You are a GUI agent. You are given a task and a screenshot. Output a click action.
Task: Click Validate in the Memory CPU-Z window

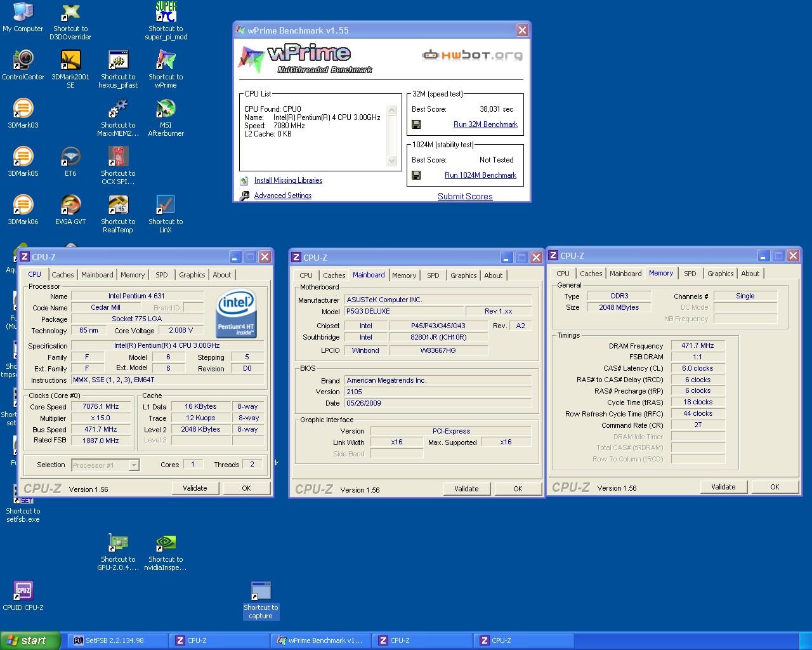[723, 487]
